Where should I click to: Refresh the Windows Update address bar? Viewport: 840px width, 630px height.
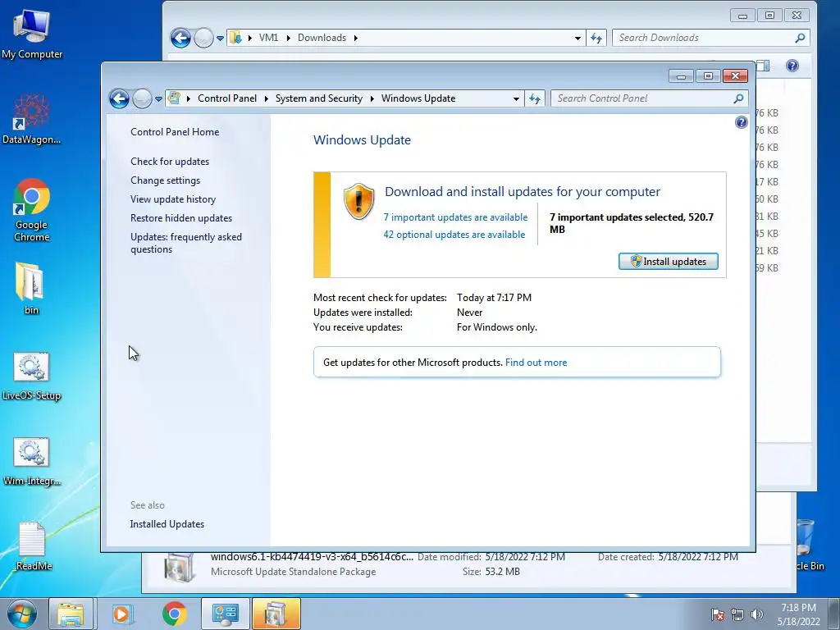pos(535,98)
